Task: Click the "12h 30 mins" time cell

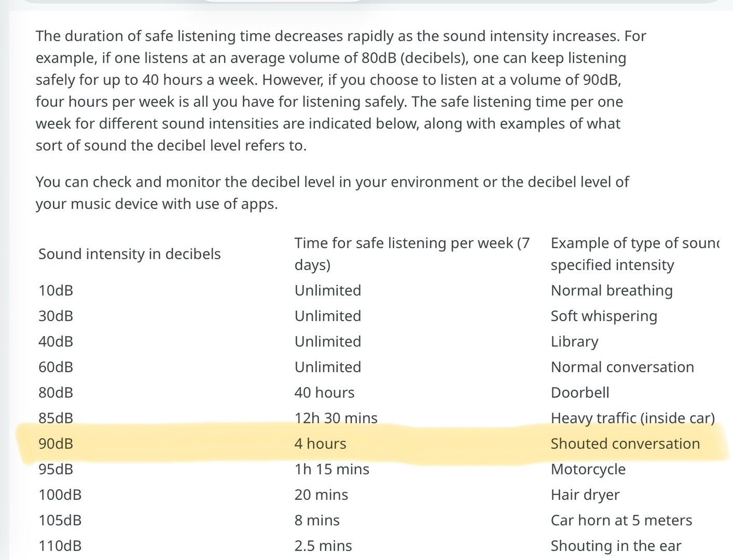Action: click(336, 418)
